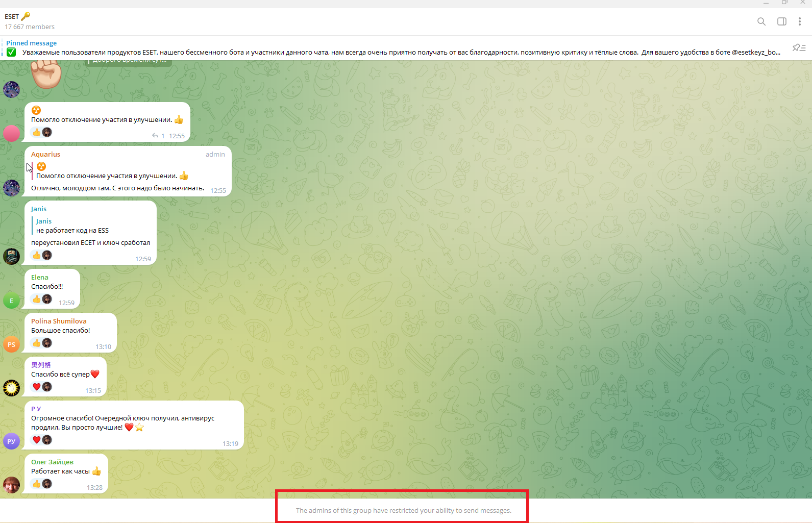
Task: Open Aquarius sender name profile
Action: [x=45, y=154]
